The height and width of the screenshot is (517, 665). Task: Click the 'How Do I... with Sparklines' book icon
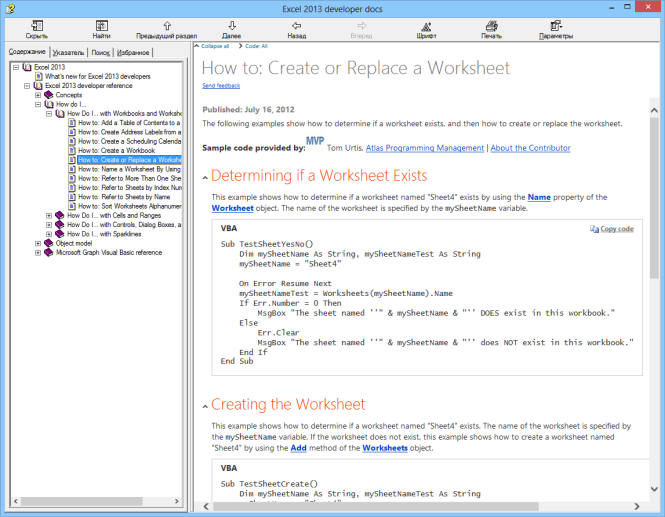pyautogui.click(x=60, y=234)
